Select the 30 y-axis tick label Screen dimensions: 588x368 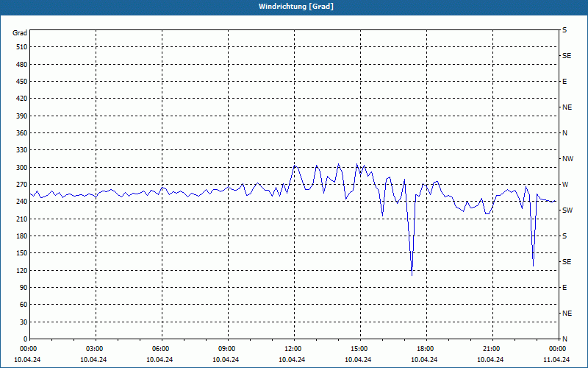24,322
